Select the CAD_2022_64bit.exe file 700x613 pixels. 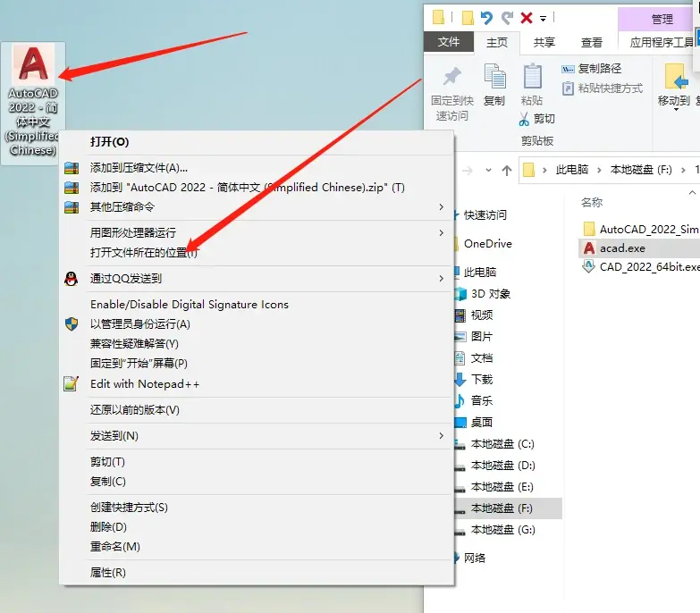coord(641,267)
